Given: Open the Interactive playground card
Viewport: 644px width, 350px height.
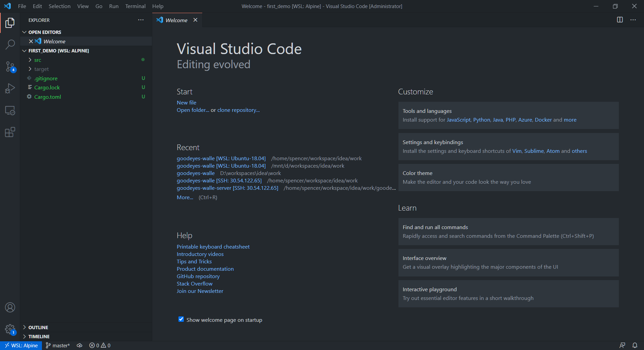Looking at the screenshot, I should coord(508,294).
